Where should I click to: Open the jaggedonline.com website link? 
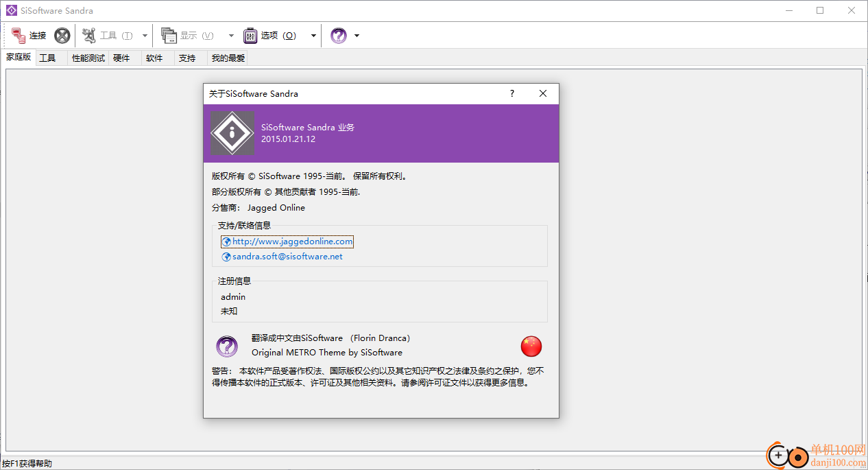pyautogui.click(x=293, y=242)
